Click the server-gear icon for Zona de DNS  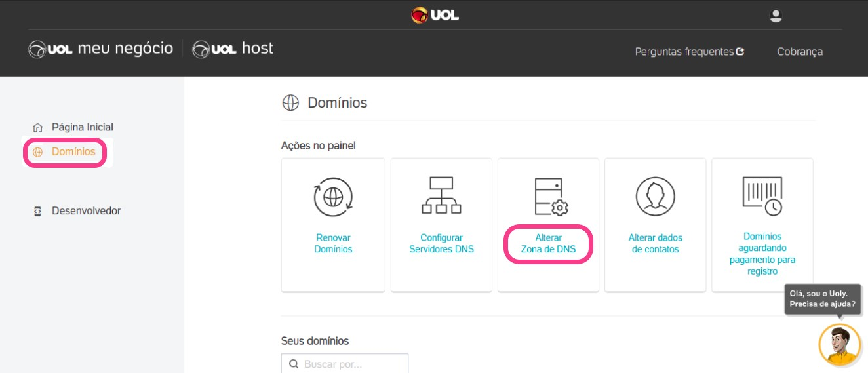551,196
